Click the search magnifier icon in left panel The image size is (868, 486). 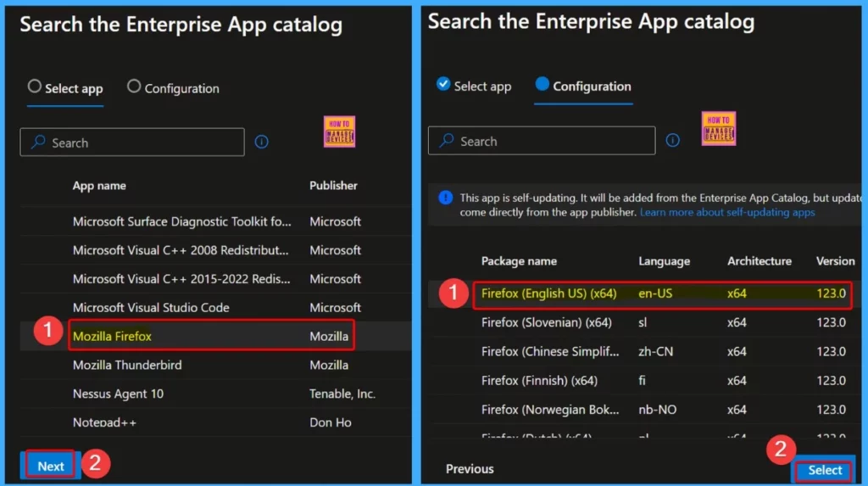click(38, 142)
